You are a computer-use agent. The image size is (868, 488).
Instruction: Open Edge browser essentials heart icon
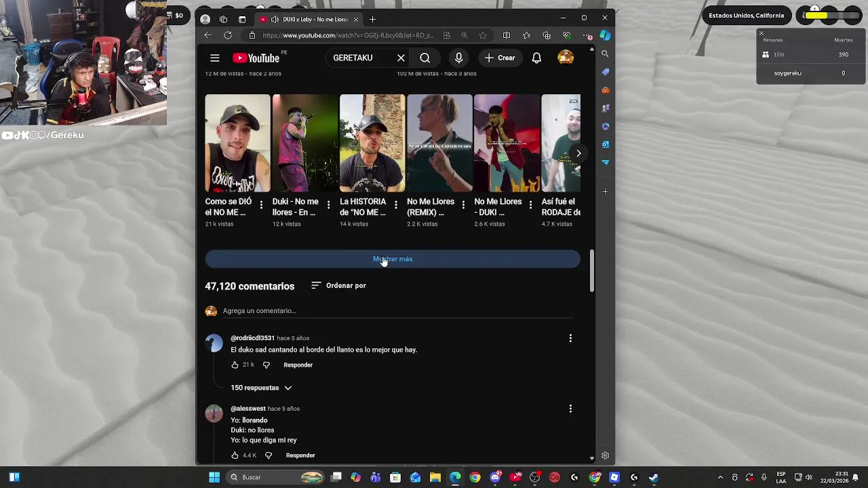pyautogui.click(x=566, y=35)
